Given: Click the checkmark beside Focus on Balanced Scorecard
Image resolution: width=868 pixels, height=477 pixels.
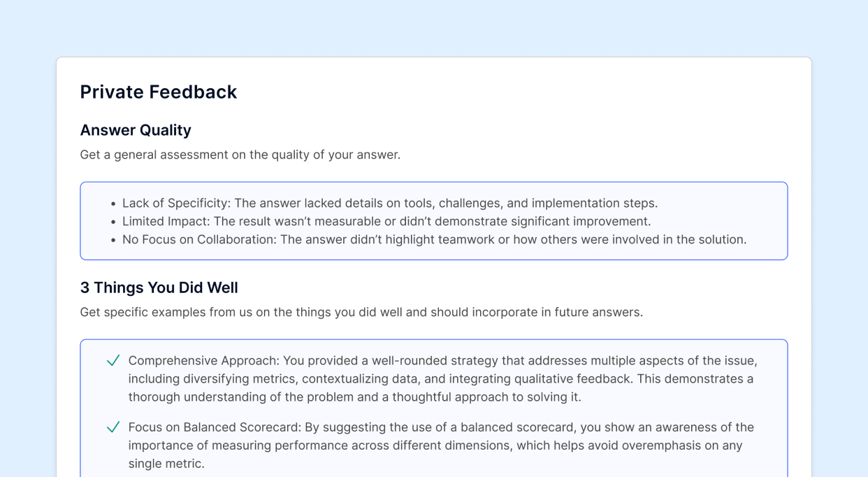Looking at the screenshot, I should point(113,427).
